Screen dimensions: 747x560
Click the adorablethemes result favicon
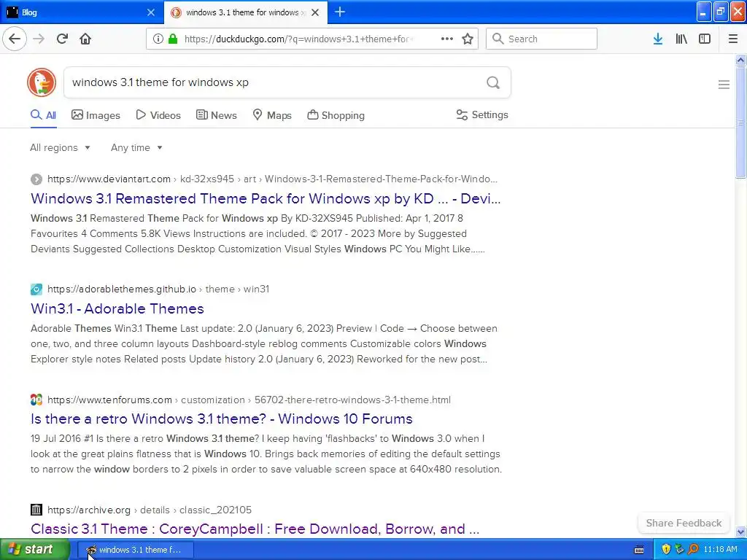click(x=36, y=289)
